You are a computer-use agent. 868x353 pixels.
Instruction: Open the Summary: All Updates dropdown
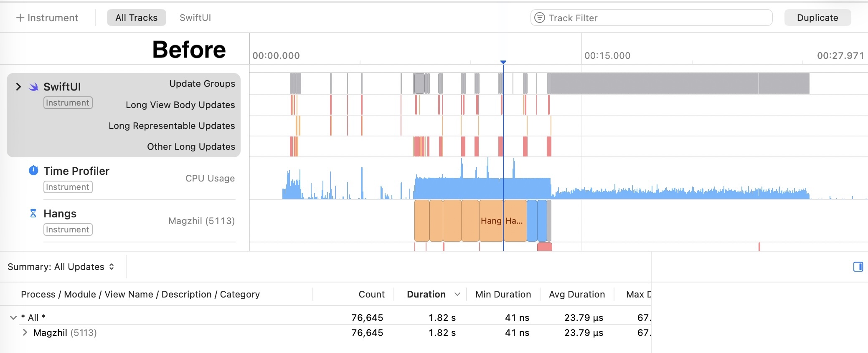[61, 267]
